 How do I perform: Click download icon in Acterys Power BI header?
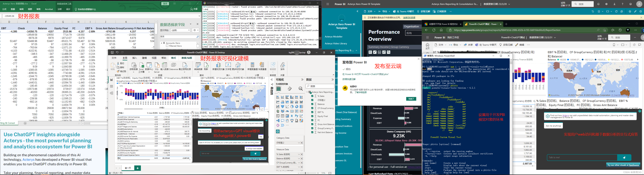(x=614, y=4)
